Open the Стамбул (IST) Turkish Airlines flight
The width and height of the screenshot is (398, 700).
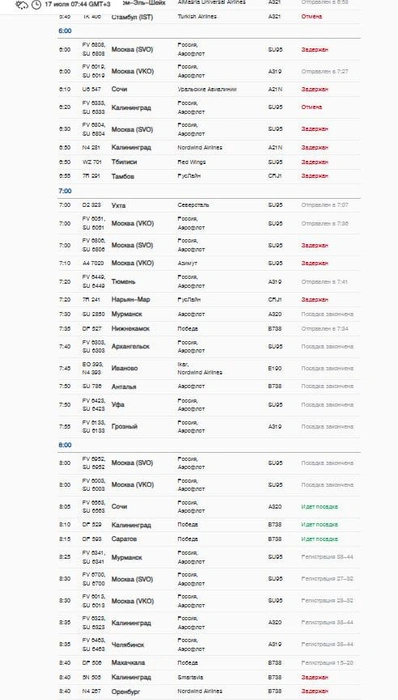(209, 17)
